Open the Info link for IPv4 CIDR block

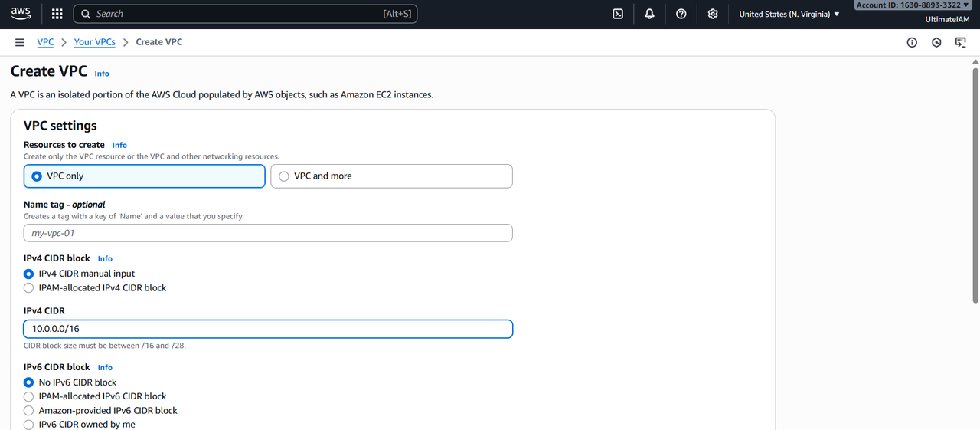105,259
